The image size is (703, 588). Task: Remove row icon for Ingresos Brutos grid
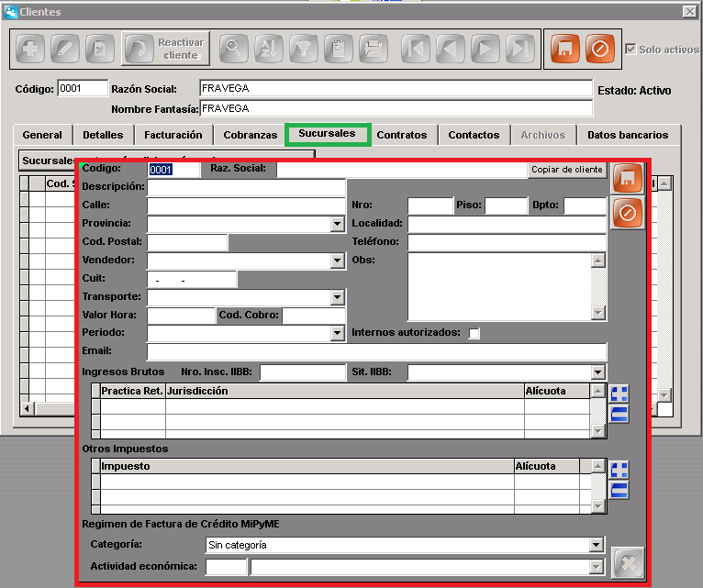pos(619,414)
